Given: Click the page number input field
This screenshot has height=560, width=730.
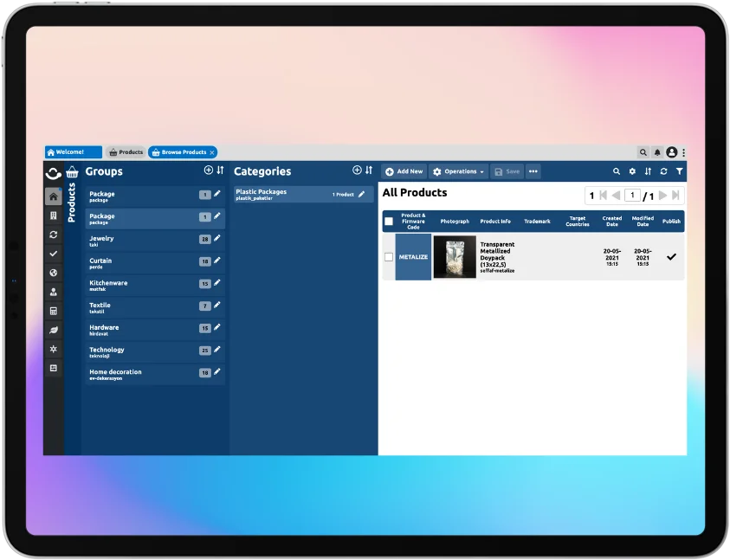Looking at the screenshot, I should tap(633, 196).
